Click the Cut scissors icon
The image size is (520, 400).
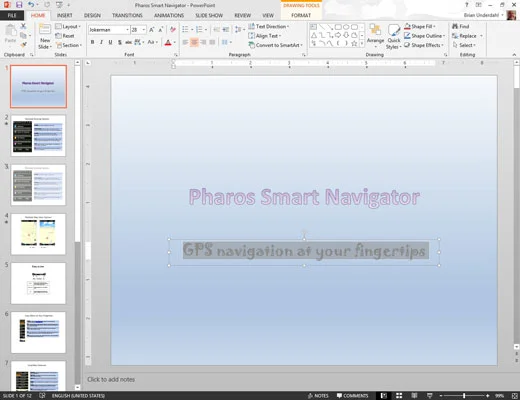click(x=23, y=26)
